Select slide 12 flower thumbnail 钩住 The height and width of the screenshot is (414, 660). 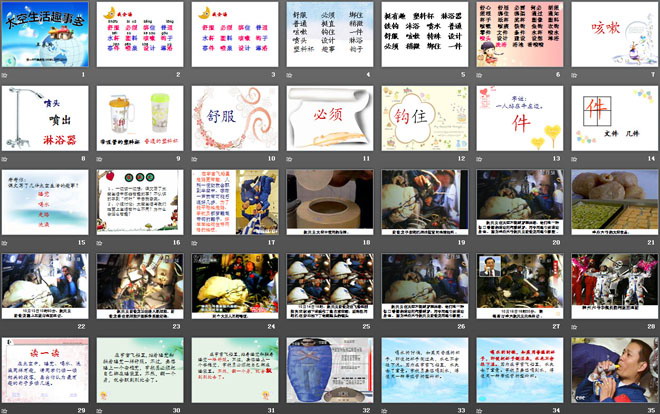point(425,118)
